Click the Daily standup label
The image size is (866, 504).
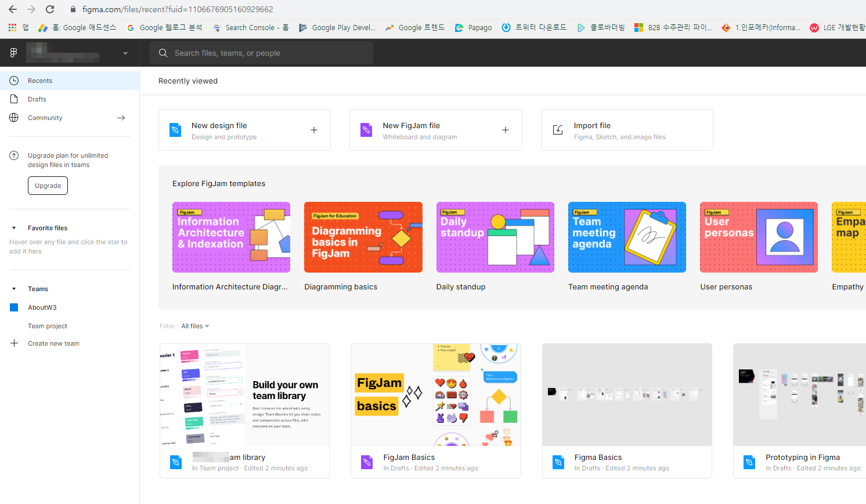pos(461,287)
